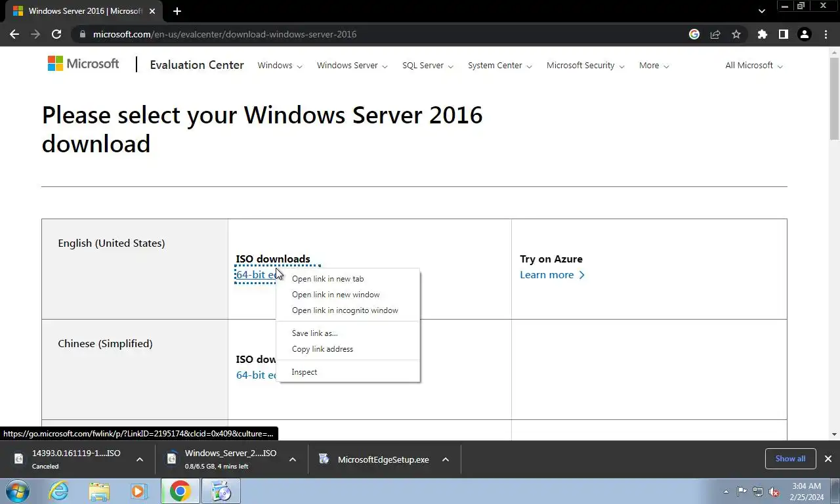
Task: View site information lock icon
Action: click(x=82, y=34)
